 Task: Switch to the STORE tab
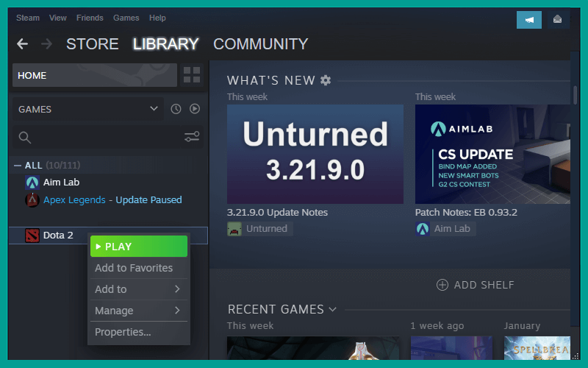click(x=93, y=44)
